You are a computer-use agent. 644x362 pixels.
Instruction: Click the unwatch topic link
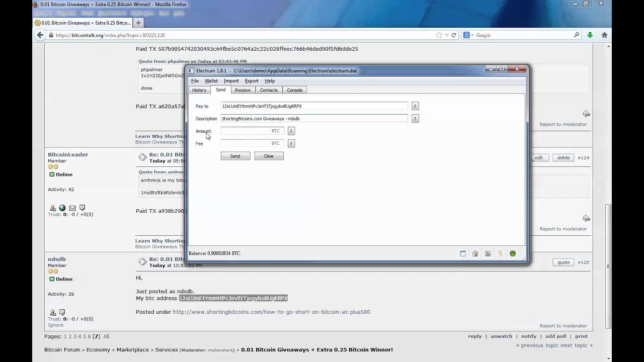pos(501,336)
